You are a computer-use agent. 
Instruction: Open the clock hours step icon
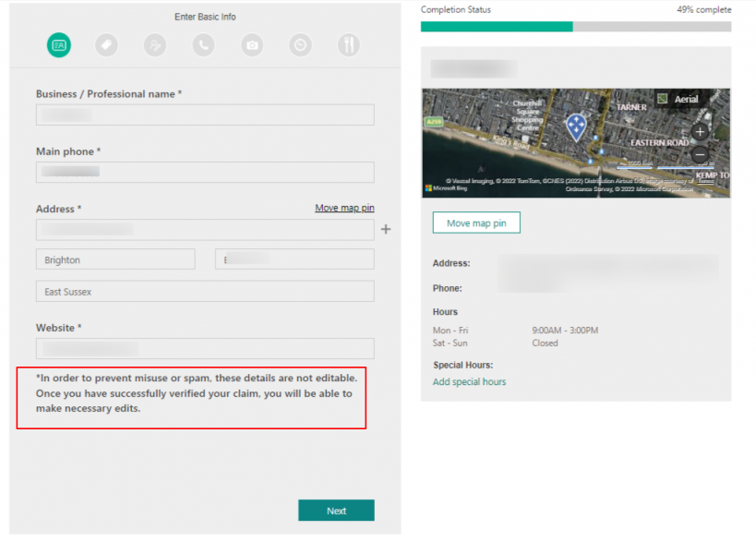pos(300,45)
